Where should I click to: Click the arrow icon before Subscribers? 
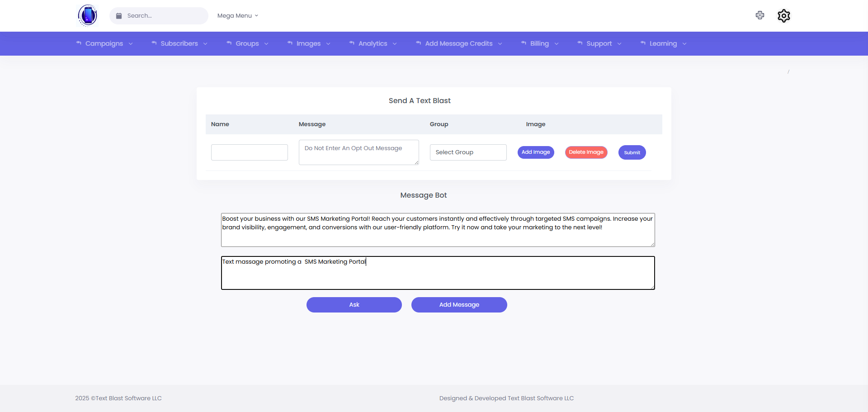(154, 43)
